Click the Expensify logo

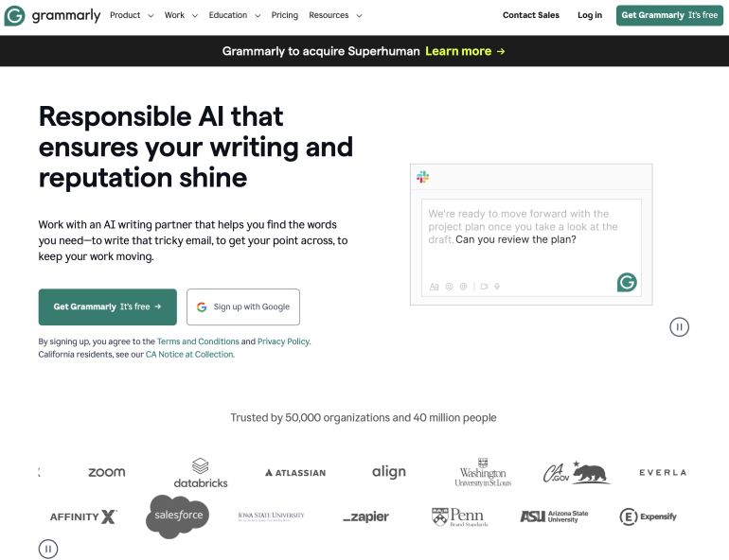(649, 516)
